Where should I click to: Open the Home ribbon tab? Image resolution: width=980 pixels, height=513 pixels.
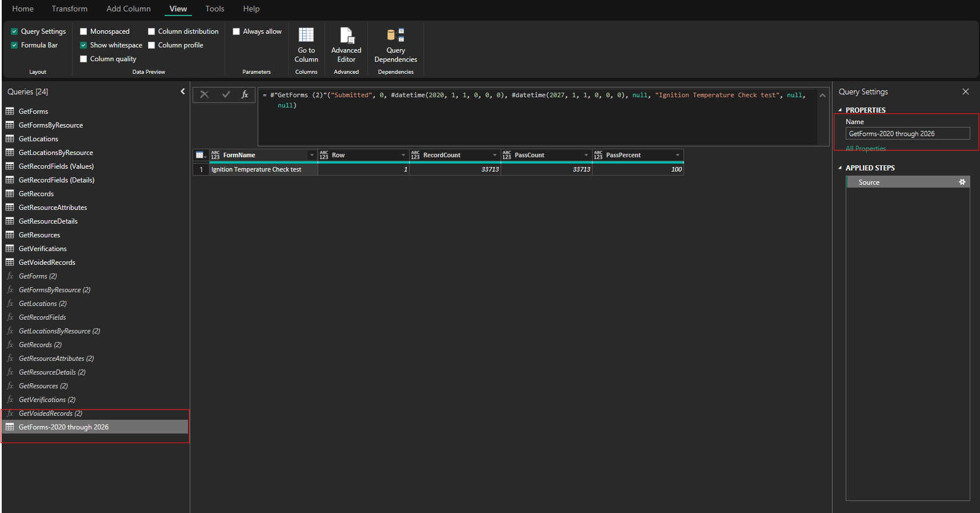[x=23, y=9]
